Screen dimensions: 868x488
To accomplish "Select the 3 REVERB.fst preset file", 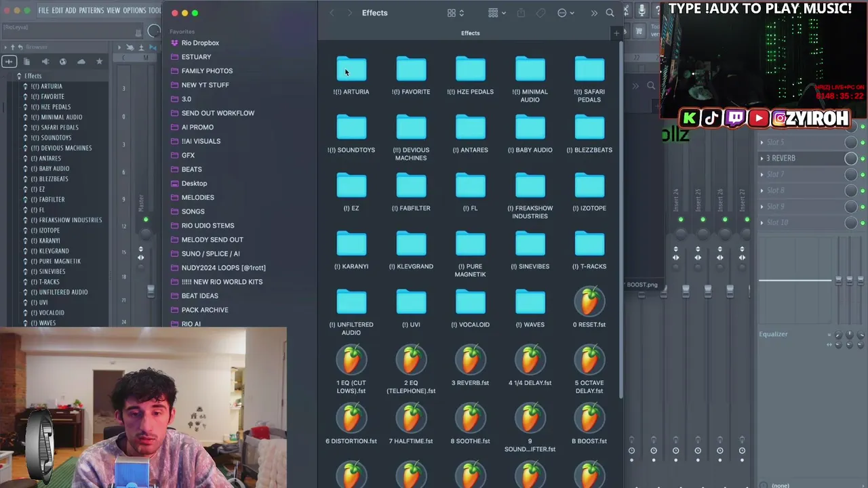I will pos(471,361).
